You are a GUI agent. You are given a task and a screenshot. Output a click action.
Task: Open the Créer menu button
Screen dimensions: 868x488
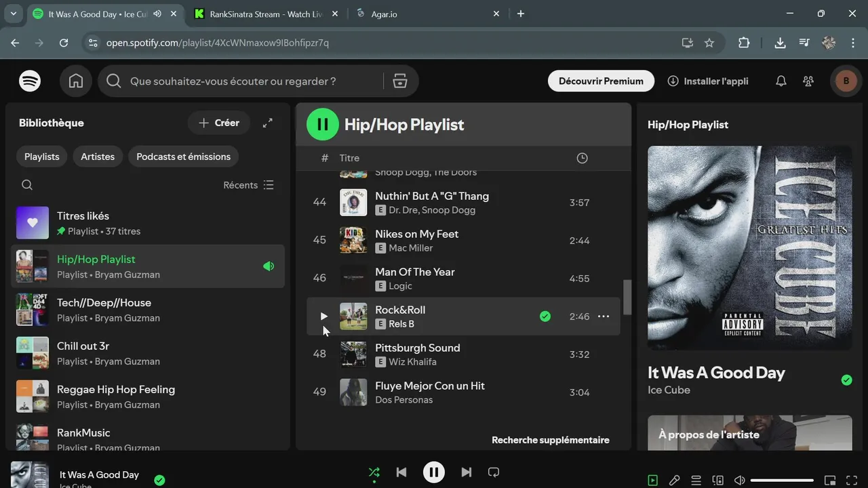(x=219, y=123)
